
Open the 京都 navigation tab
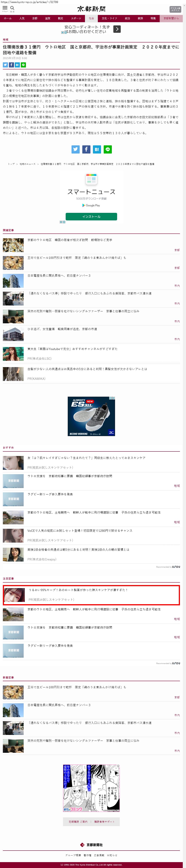click(35, 18)
